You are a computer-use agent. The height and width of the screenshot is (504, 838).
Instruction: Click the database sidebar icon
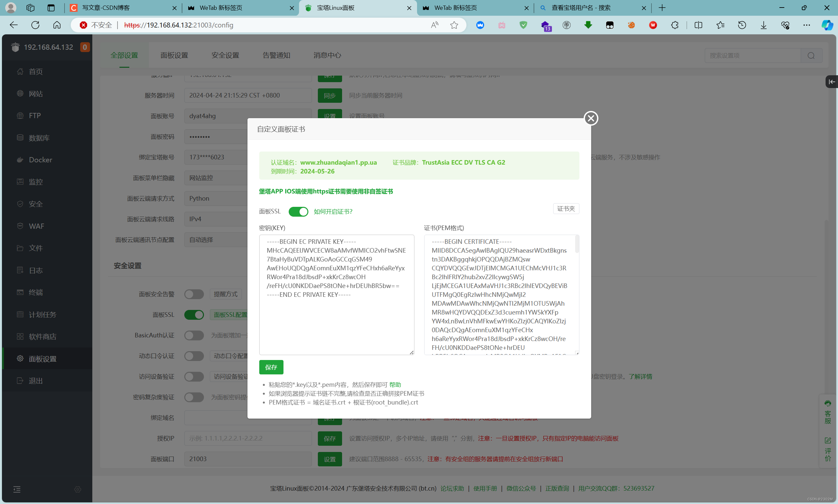[x=20, y=137]
